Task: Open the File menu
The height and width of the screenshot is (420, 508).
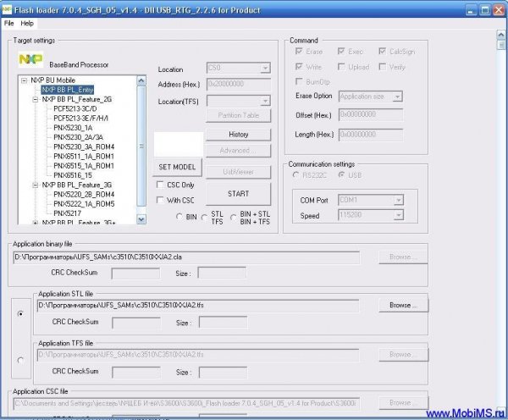Action: pos(9,24)
